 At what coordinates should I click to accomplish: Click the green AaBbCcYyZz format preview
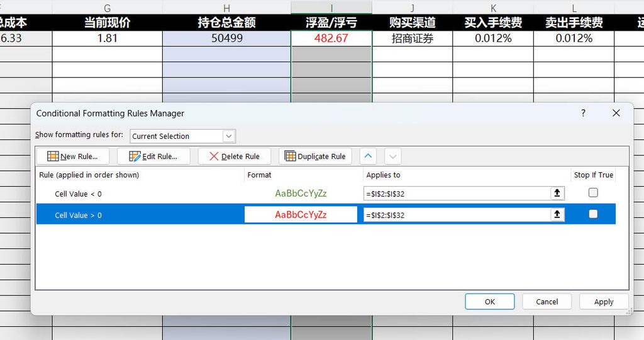(301, 194)
